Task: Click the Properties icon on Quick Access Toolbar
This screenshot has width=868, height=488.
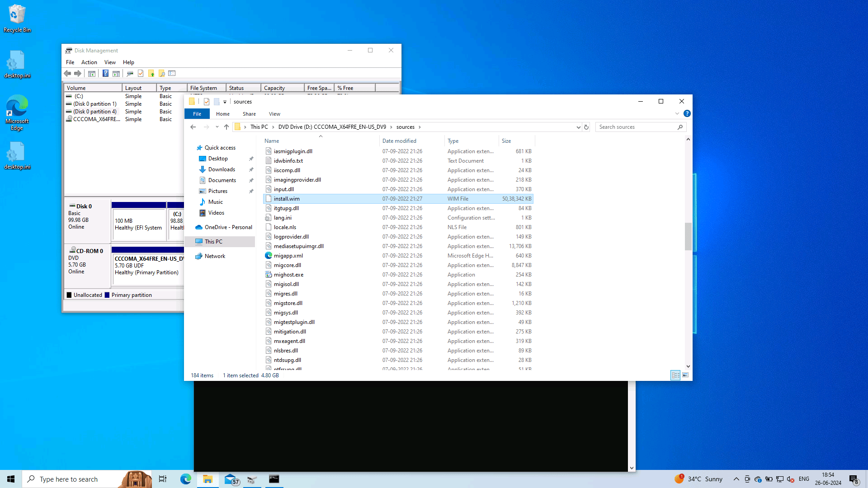Action: click(x=206, y=101)
